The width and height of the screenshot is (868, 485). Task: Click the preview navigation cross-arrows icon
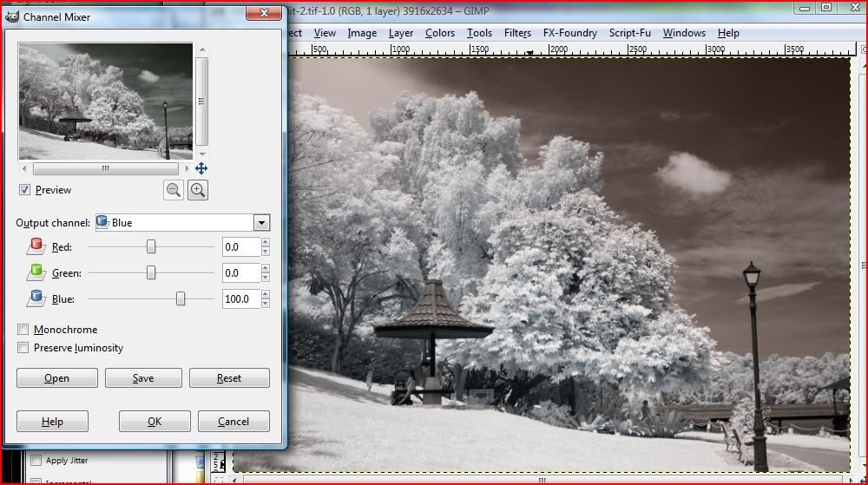[x=201, y=168]
